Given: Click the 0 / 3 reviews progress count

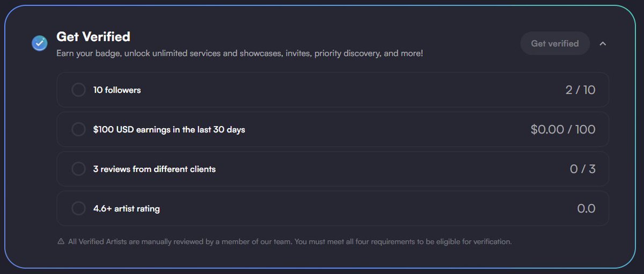Looking at the screenshot, I should coord(583,169).
